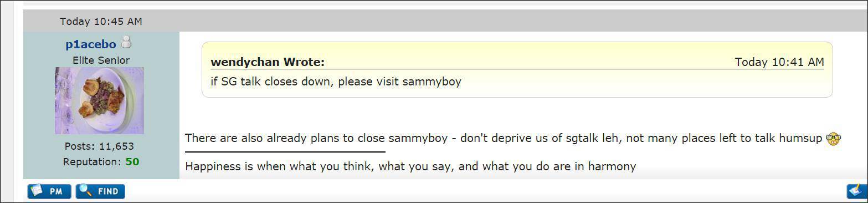Send p1acebo a private message via PM
The width and height of the screenshot is (868, 203).
click(49, 191)
